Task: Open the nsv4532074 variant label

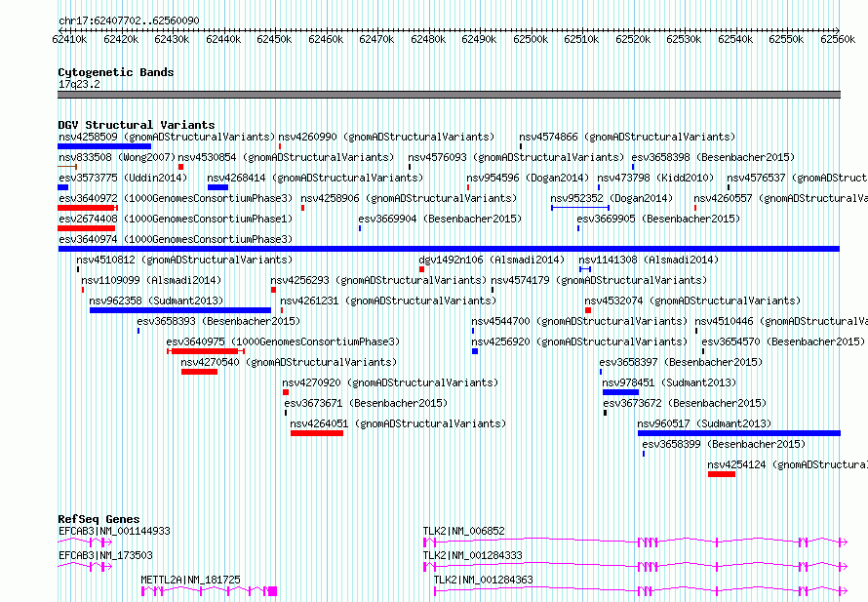Action: 692,301
